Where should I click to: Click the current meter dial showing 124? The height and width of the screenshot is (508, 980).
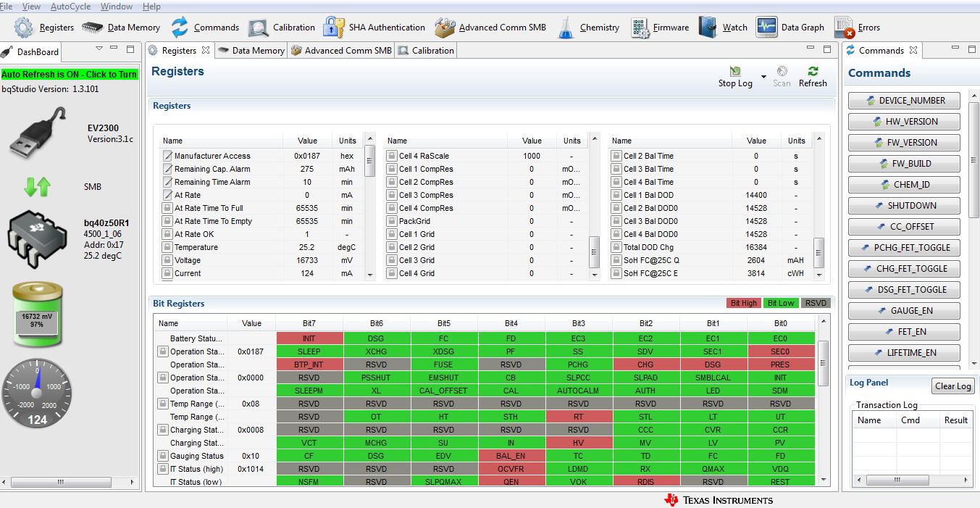click(x=37, y=394)
